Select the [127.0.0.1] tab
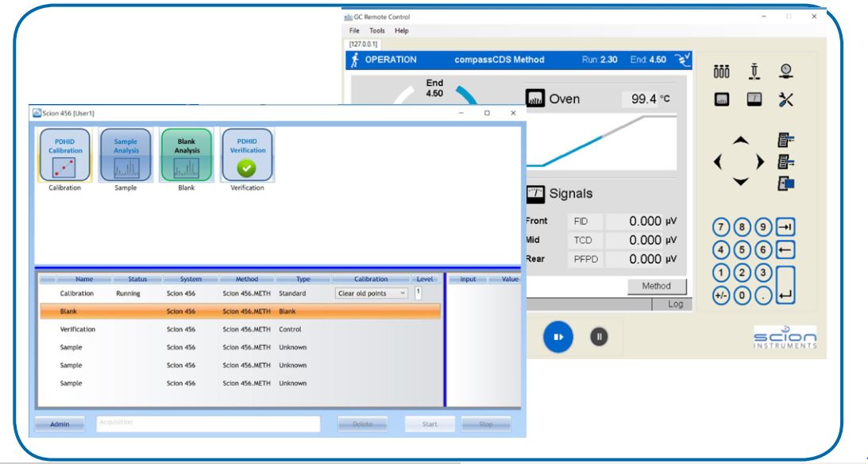 [x=363, y=44]
